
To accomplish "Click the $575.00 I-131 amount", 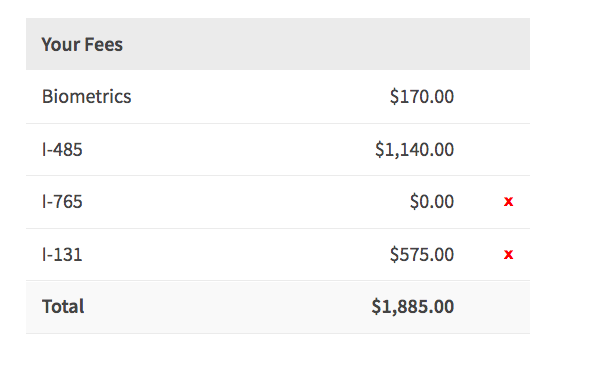I will (x=422, y=254).
